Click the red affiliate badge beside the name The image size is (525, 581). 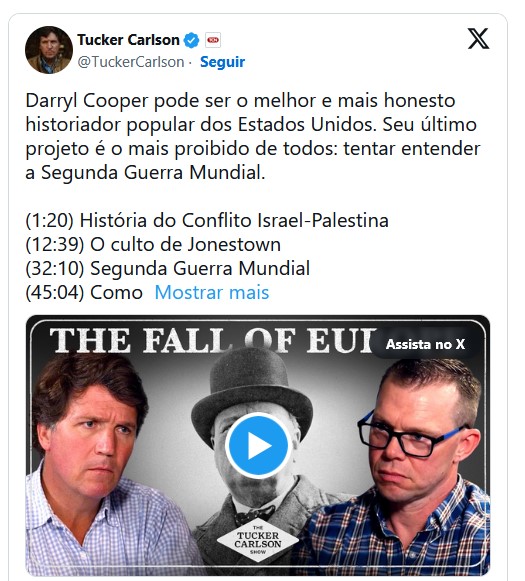(x=213, y=40)
